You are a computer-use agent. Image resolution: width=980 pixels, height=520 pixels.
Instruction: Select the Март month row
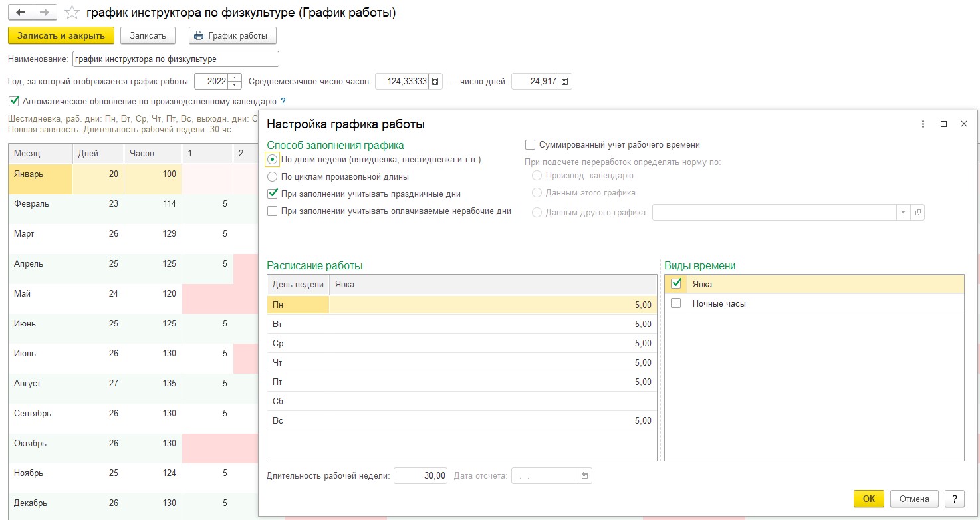[133, 239]
